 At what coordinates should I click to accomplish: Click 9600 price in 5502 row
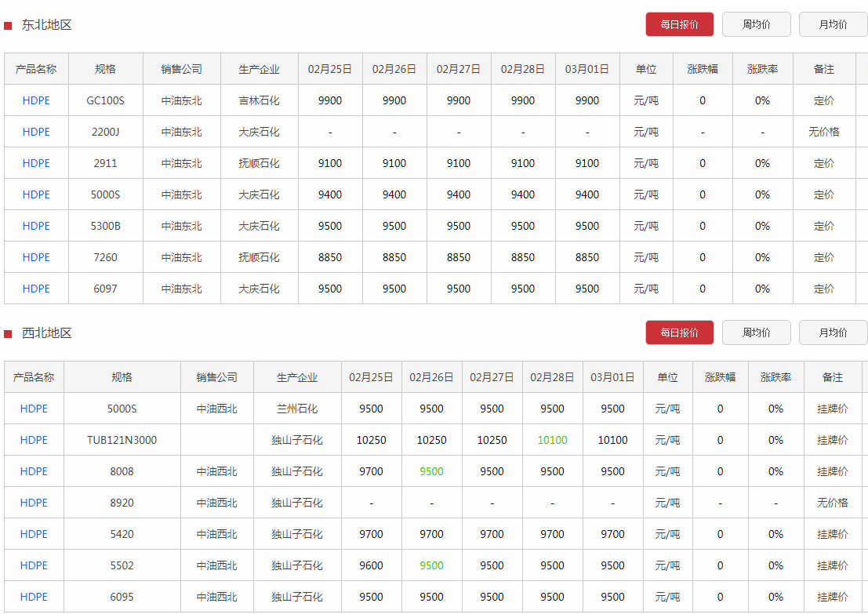371,566
